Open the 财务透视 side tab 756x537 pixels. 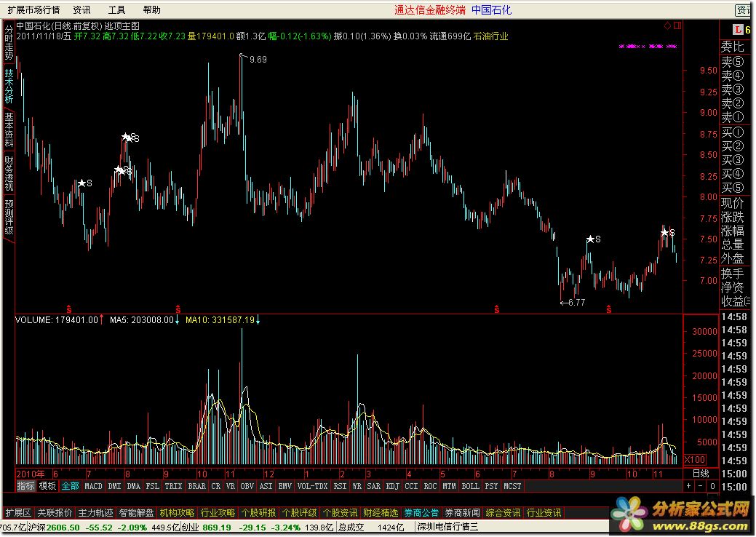[9, 172]
